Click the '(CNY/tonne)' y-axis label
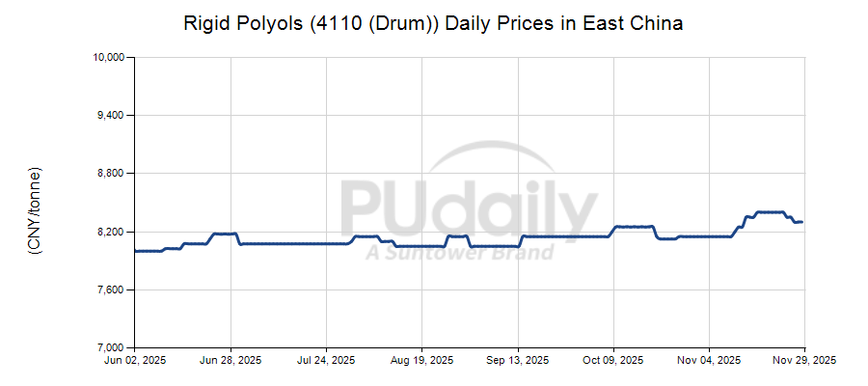868x386 pixels. pyautogui.click(x=35, y=210)
